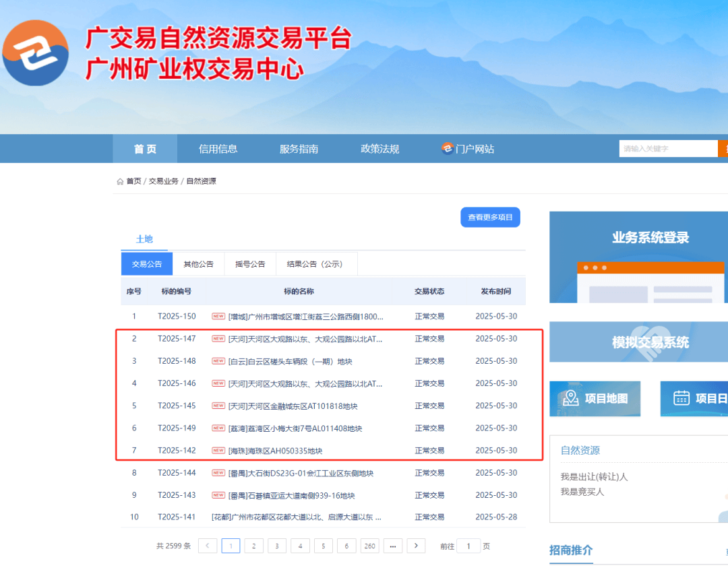Viewport: 728px width, 574px height.
Task: Open the 业务系统登录 banner
Action: [639, 257]
